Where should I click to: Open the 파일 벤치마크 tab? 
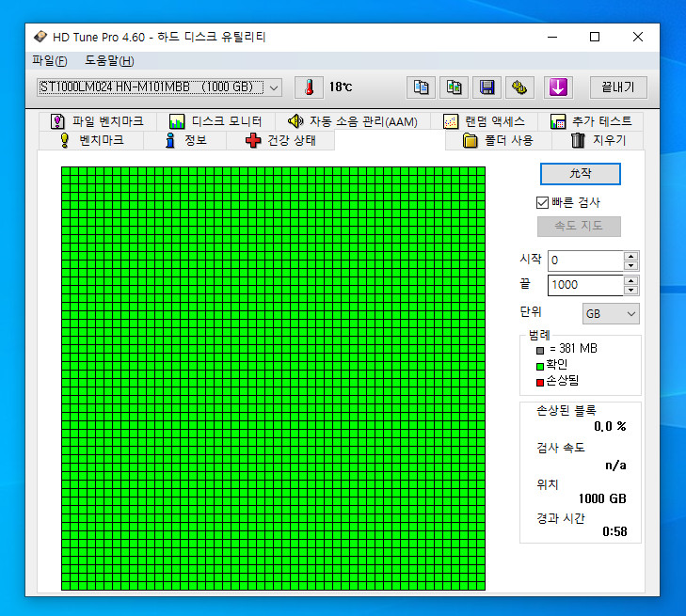point(97,121)
